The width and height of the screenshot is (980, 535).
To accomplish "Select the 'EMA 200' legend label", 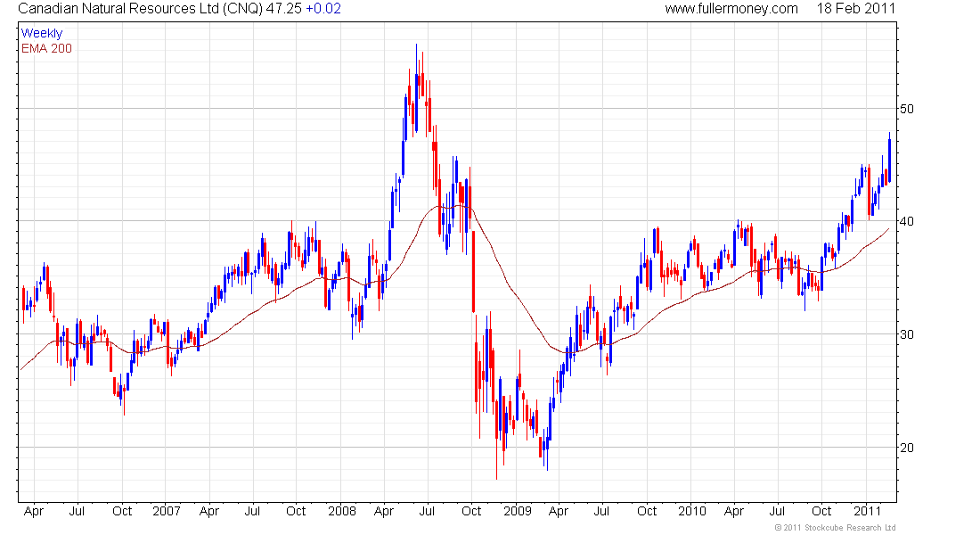I will [47, 48].
